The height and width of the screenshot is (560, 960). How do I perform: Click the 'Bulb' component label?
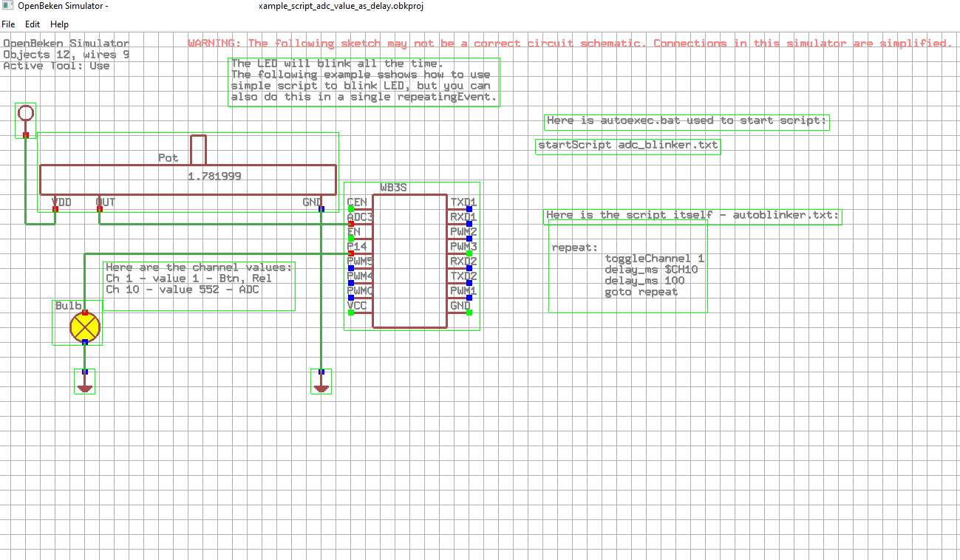67,306
